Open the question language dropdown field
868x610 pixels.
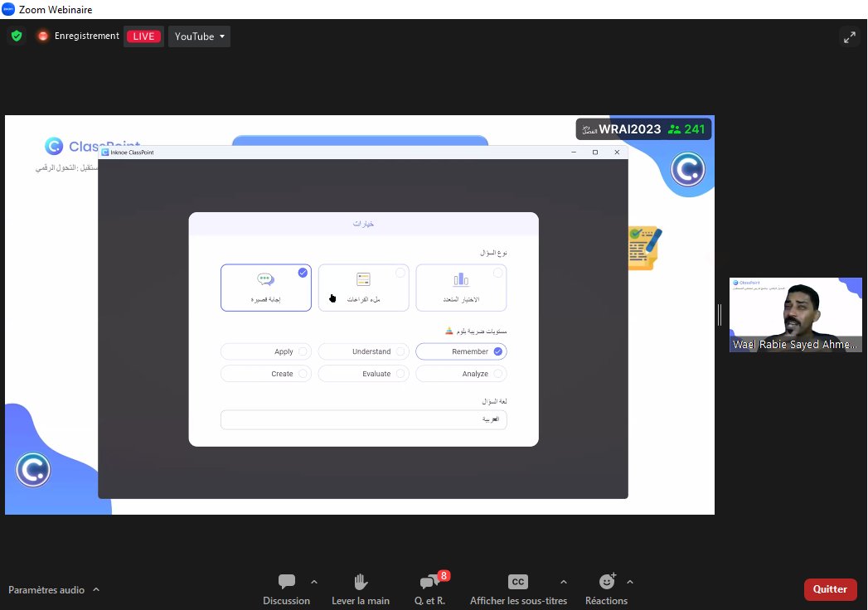tap(364, 419)
